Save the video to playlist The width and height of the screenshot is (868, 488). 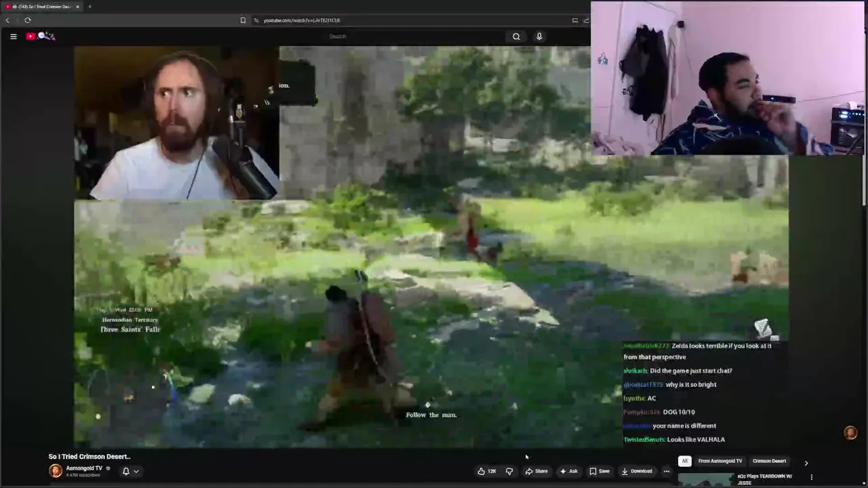tap(599, 471)
